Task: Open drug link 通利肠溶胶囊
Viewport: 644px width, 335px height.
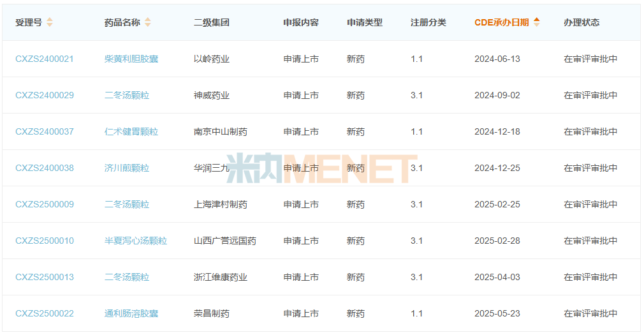Action: pyautogui.click(x=131, y=314)
